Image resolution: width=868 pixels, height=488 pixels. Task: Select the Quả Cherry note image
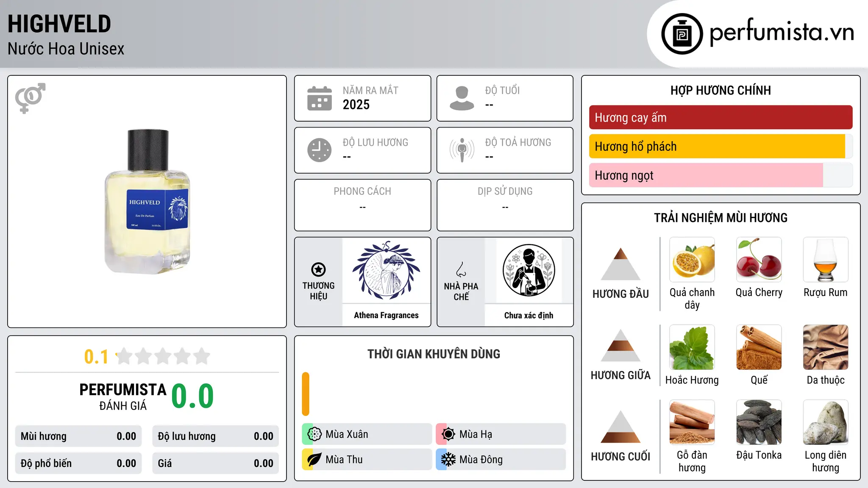click(x=759, y=260)
